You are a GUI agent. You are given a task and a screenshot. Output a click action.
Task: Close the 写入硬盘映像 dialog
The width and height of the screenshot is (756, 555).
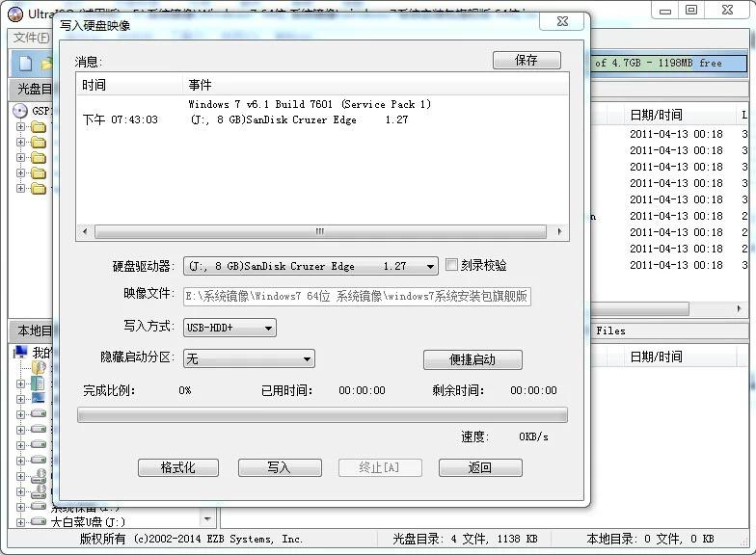pos(562,21)
